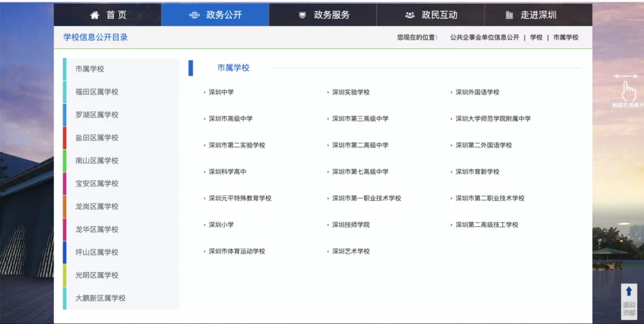The height and width of the screenshot is (324, 644).
Task: Open the 深圳中学 school link
Action: click(221, 92)
